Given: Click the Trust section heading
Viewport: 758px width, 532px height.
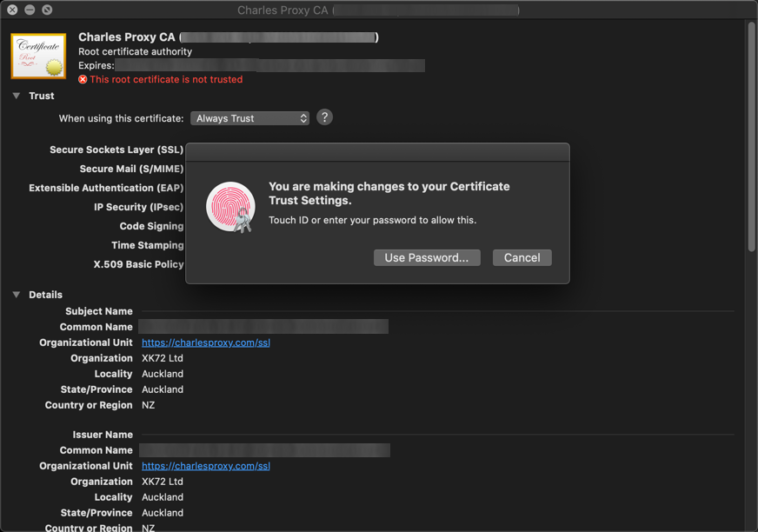Looking at the screenshot, I should 42,96.
